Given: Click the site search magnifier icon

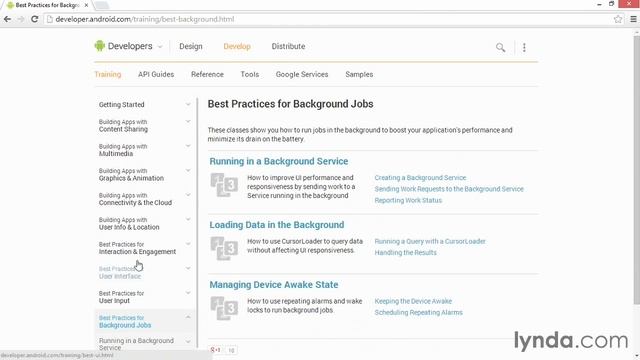Looking at the screenshot, I should click(x=500, y=47).
